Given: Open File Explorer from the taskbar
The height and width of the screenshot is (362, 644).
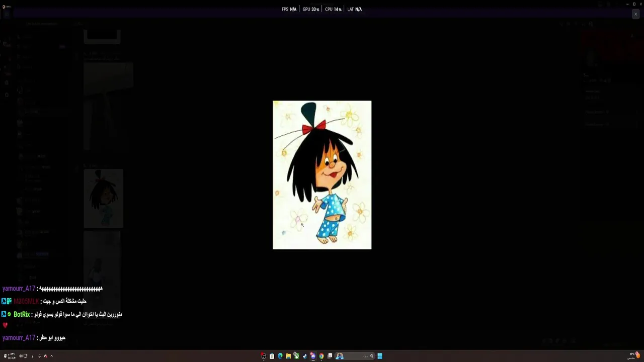Looking at the screenshot, I should [288, 356].
